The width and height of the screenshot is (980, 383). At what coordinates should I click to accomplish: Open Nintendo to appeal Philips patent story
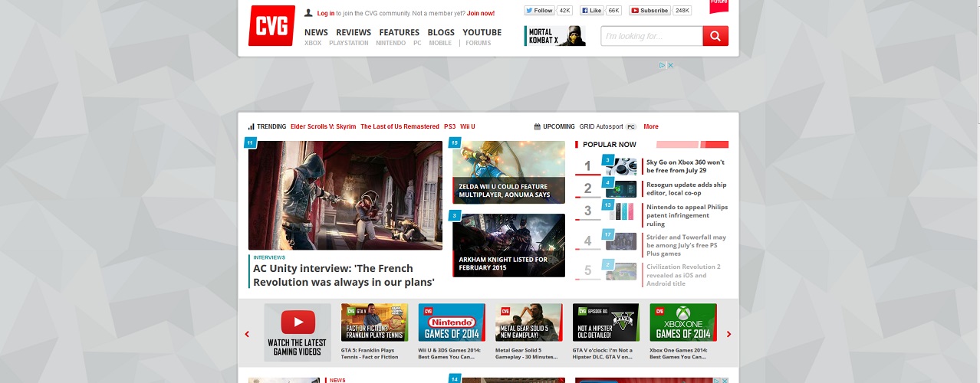pos(687,215)
